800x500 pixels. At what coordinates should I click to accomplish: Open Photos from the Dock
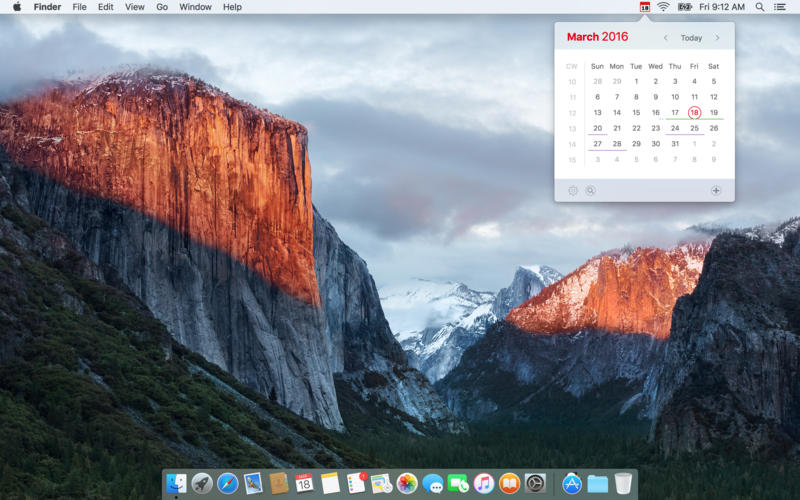coord(407,483)
